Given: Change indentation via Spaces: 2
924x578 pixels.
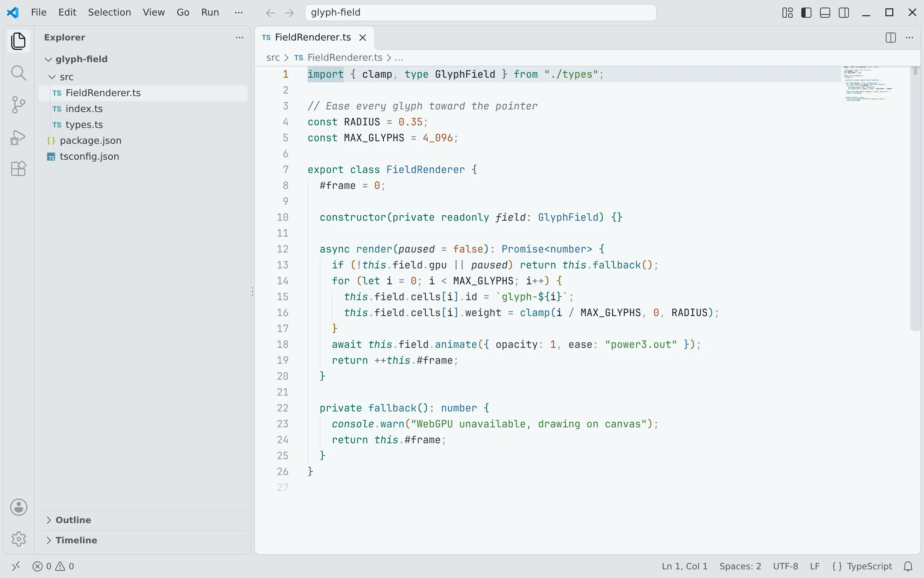Looking at the screenshot, I should click(740, 566).
